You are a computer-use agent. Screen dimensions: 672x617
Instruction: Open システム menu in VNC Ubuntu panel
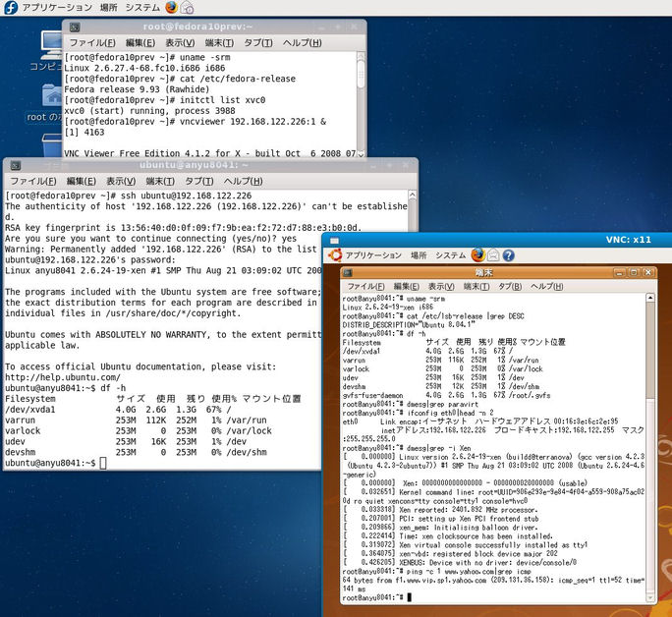[x=450, y=255]
